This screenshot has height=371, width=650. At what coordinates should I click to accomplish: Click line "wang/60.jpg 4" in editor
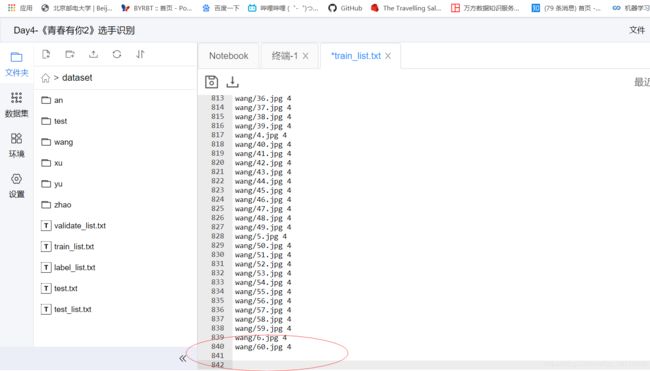tap(263, 347)
